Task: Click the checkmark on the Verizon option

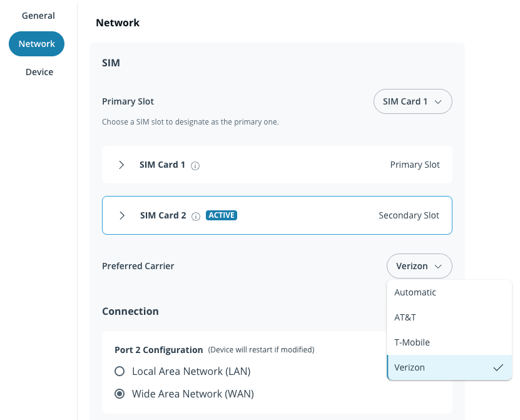Action: 498,367
